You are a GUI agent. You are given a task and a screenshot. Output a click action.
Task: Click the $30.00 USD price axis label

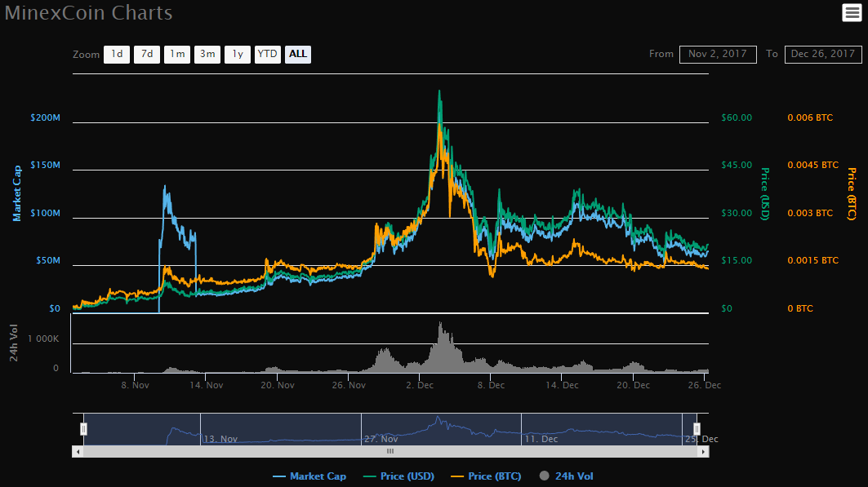(737, 214)
